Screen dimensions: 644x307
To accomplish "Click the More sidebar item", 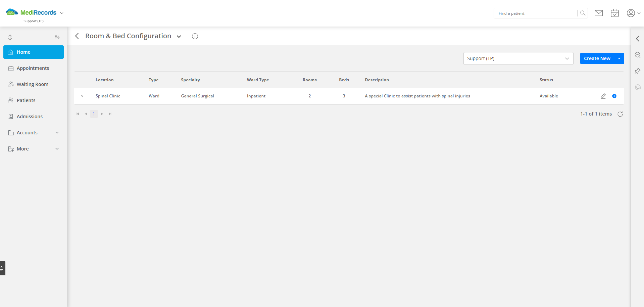I will click(x=23, y=149).
